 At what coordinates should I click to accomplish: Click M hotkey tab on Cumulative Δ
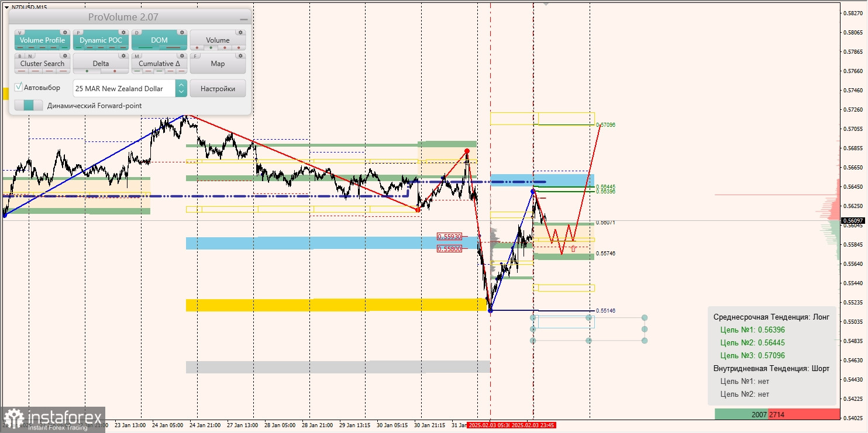(x=137, y=56)
